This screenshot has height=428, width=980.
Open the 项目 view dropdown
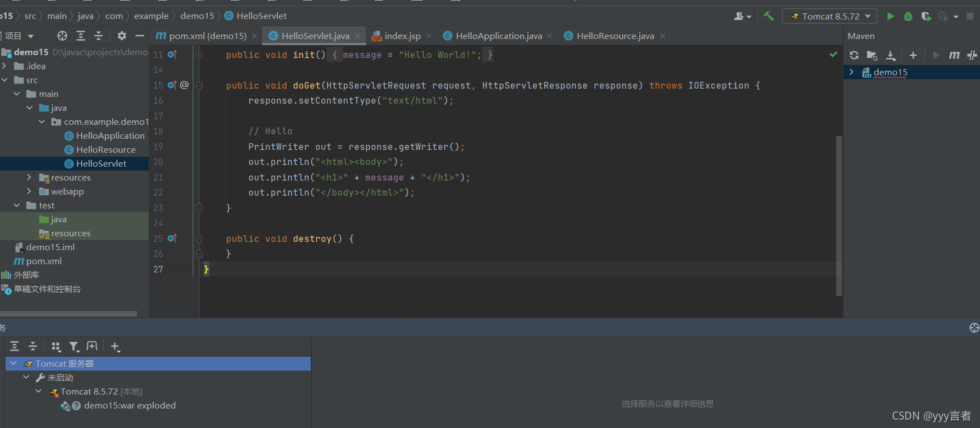pyautogui.click(x=18, y=36)
